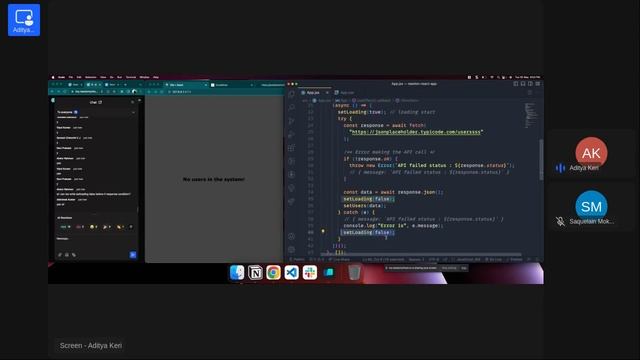Click the blue Aditya screen share tile
This screenshot has height=360, width=640.
pyautogui.click(x=24, y=20)
